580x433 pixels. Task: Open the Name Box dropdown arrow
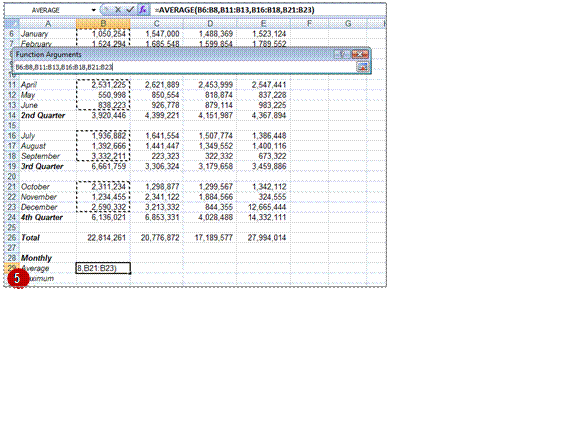pos(94,10)
